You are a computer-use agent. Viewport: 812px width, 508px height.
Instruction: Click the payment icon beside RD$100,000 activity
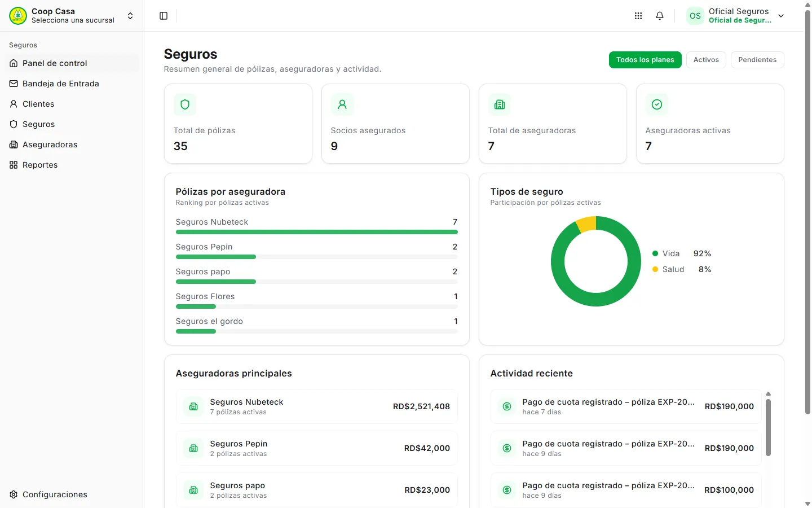507,490
